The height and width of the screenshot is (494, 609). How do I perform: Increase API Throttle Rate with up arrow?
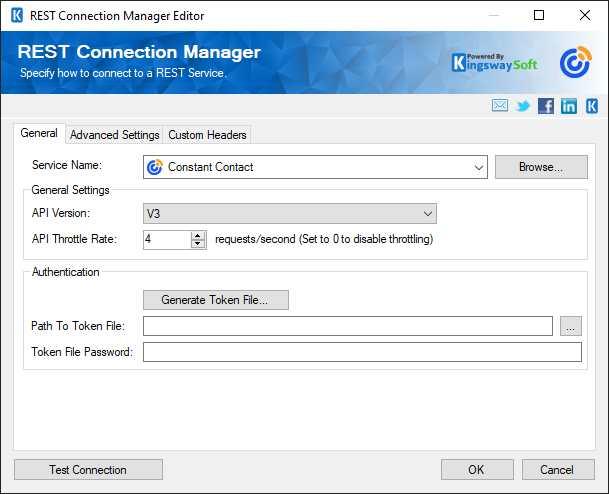pos(198,235)
